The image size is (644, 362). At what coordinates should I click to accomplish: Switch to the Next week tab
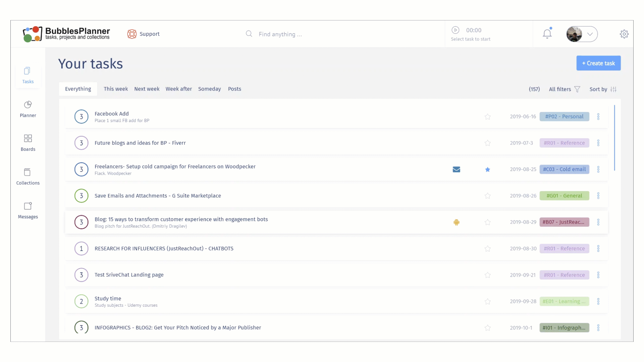tap(147, 89)
